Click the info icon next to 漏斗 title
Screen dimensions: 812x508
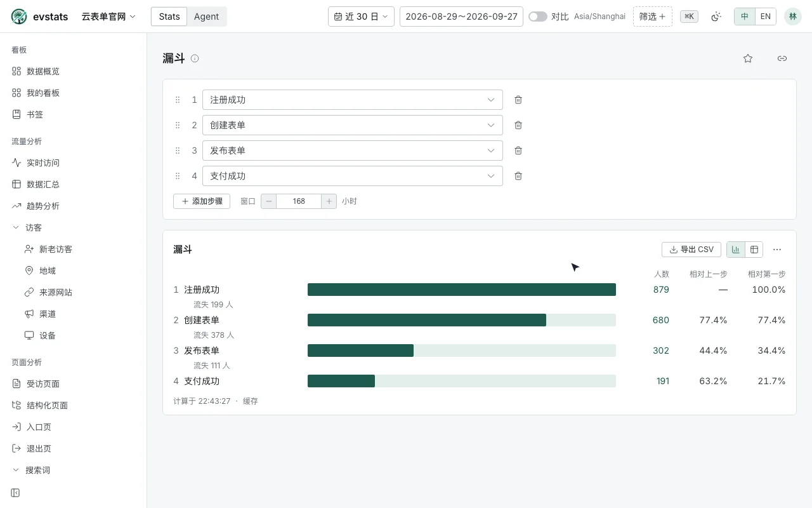[195, 58]
